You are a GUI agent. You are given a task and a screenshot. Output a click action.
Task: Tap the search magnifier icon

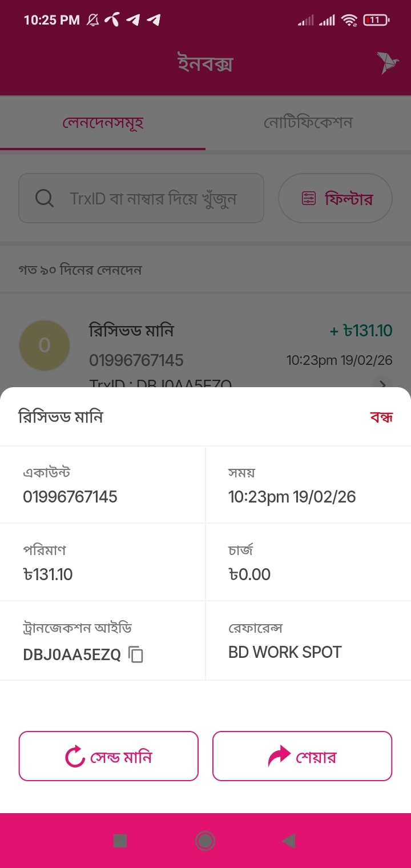point(45,198)
